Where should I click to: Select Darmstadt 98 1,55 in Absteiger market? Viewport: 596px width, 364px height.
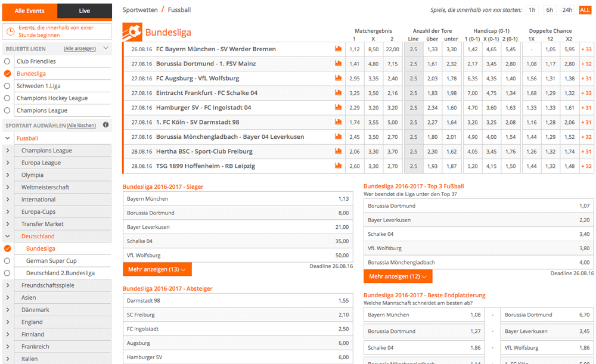coord(238,300)
